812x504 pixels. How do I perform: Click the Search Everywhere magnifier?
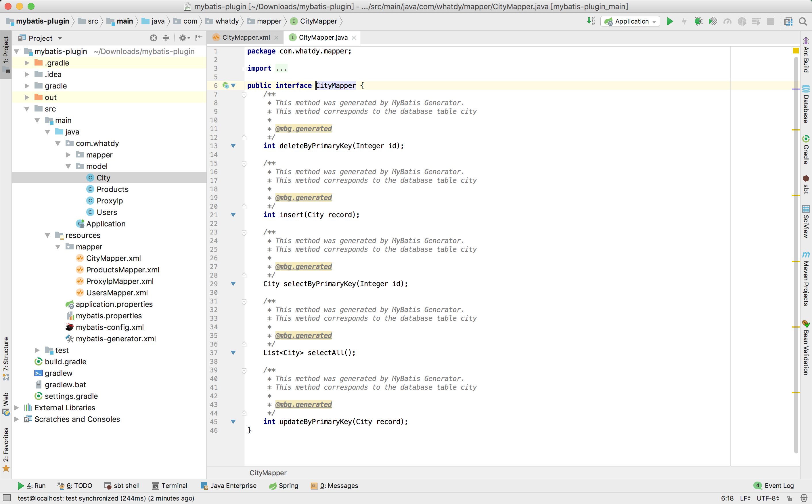(x=803, y=21)
